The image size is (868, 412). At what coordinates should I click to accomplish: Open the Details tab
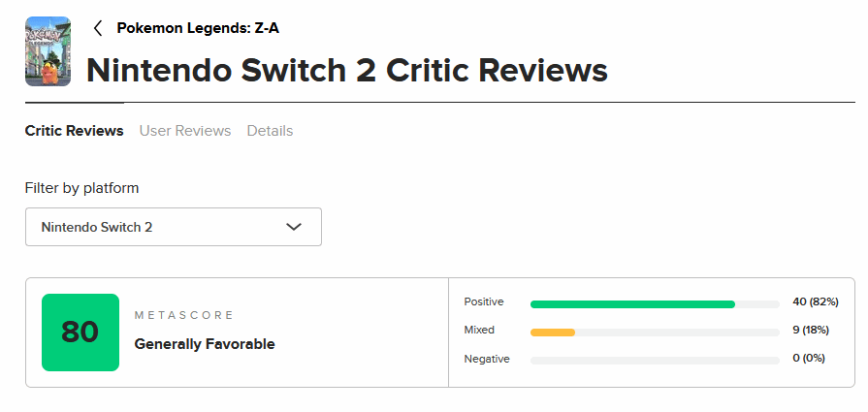point(270,130)
